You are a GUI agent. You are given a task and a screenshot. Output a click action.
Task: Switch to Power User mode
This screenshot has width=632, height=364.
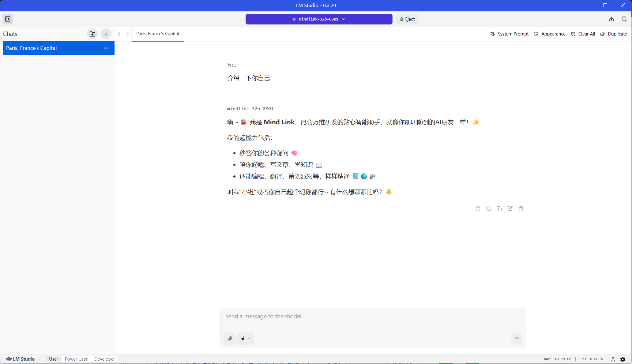pyautogui.click(x=76, y=359)
